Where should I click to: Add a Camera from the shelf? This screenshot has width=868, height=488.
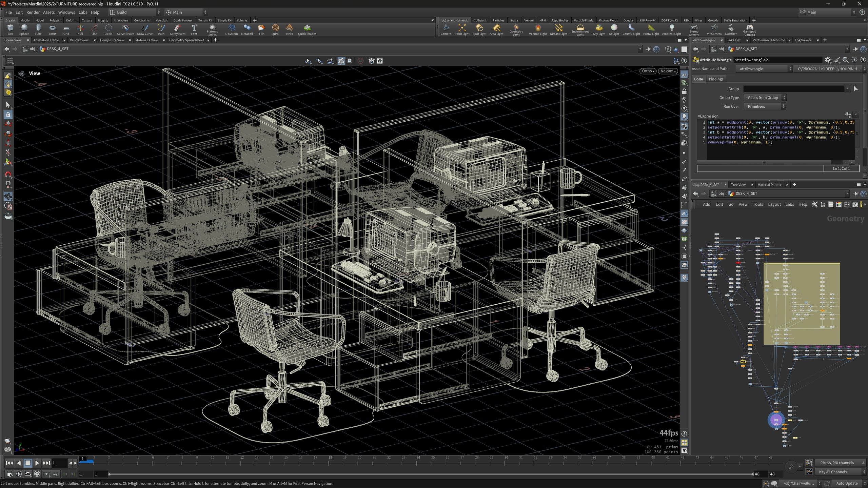[x=446, y=29]
